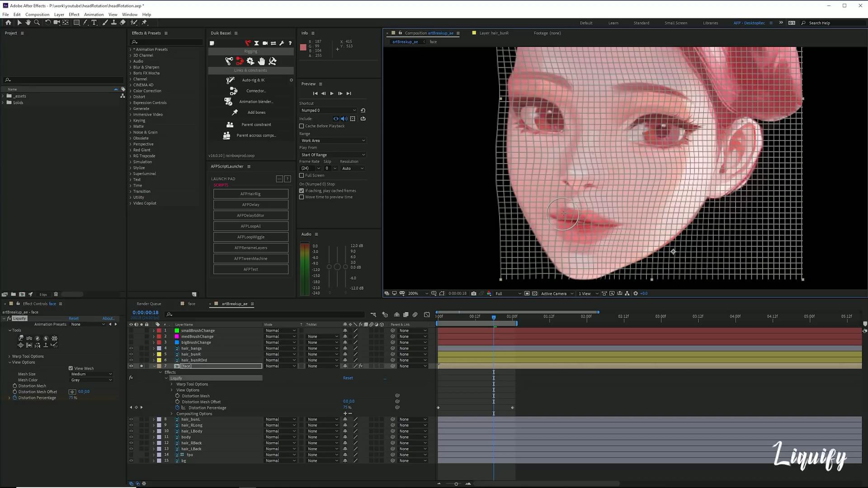
Task: Open the viewer magnification 200% dropdown
Action: tap(418, 294)
